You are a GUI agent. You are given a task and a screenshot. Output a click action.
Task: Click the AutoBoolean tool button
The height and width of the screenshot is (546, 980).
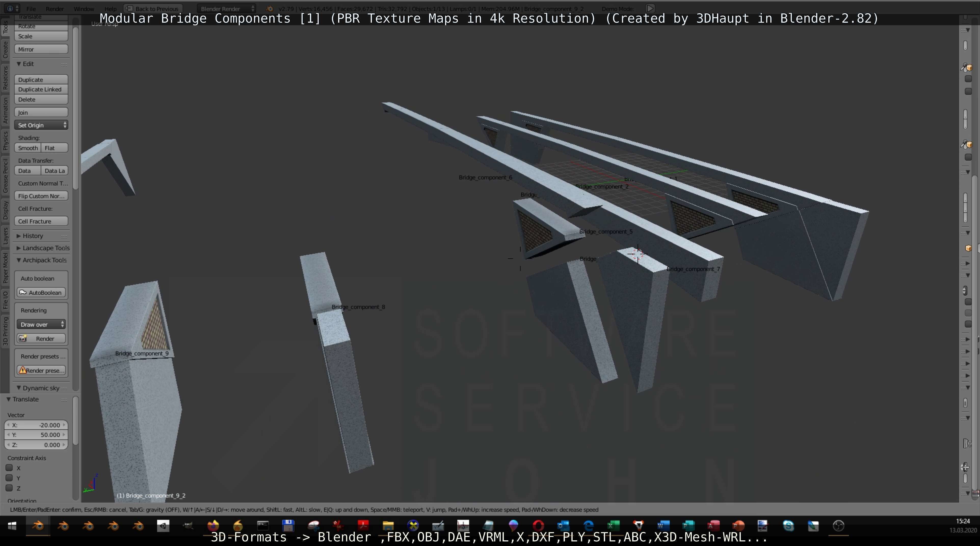41,292
